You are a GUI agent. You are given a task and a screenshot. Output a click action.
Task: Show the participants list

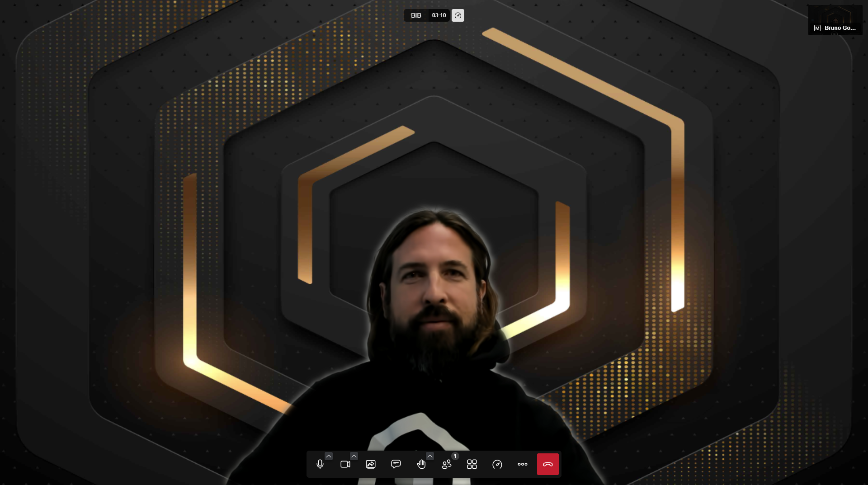(x=447, y=464)
